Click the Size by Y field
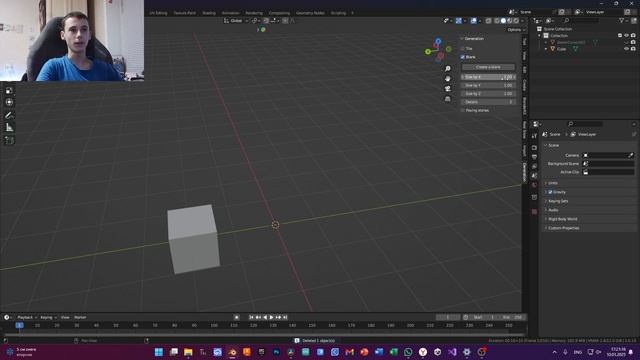The image size is (640, 360). pyautogui.click(x=488, y=85)
